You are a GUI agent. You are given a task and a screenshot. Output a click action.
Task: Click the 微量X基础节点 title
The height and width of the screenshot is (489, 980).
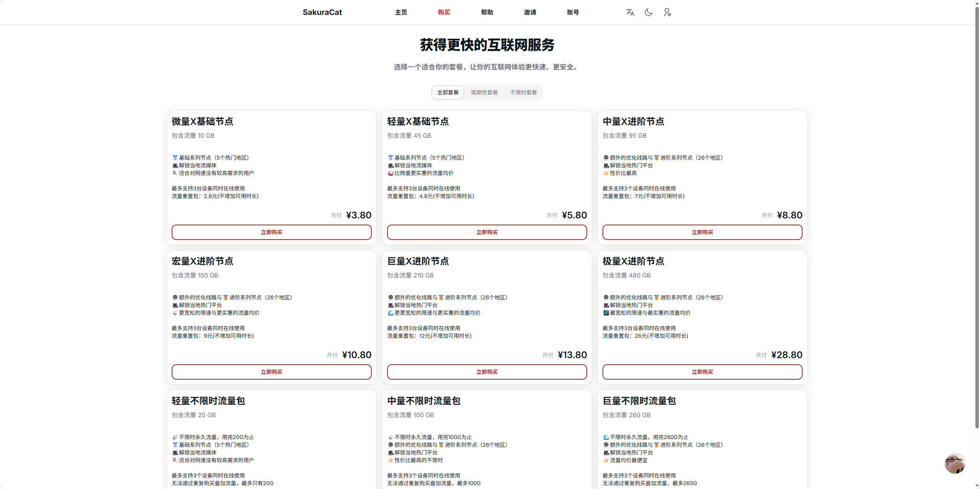point(202,122)
